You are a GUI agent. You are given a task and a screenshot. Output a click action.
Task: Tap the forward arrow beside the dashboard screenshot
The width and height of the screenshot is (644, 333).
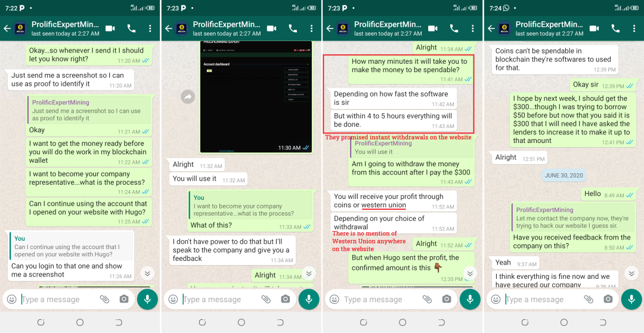click(188, 97)
